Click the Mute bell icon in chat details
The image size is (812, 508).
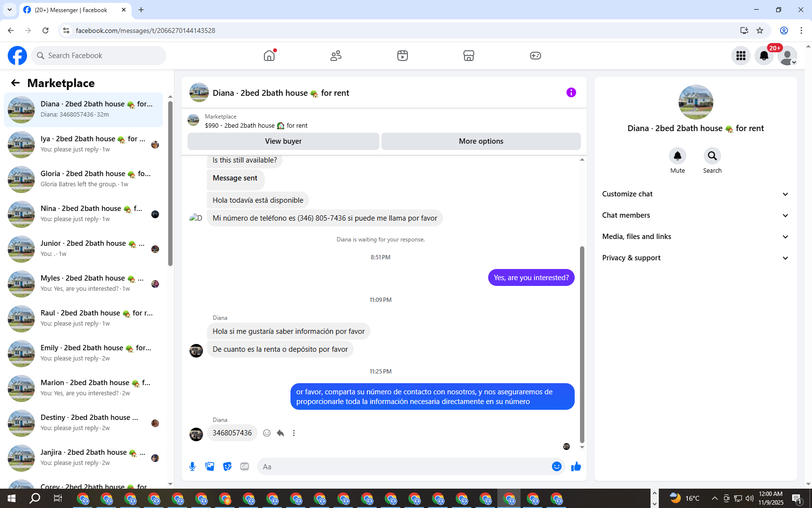pyautogui.click(x=678, y=156)
